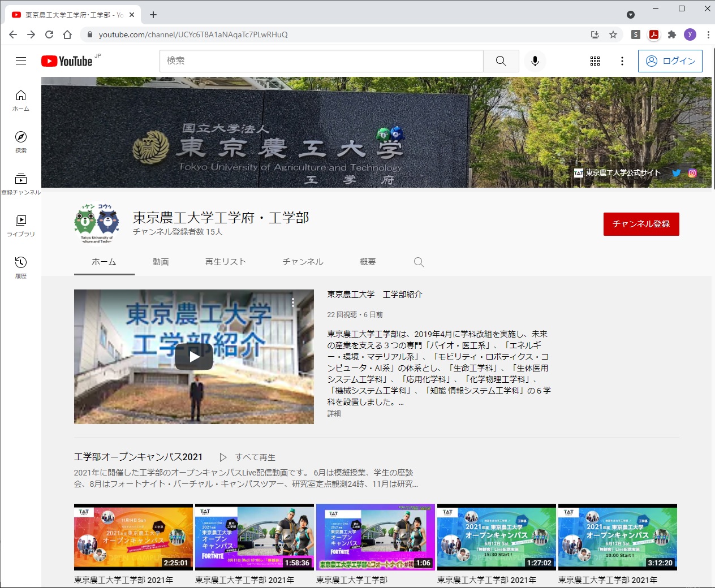Click browser back arrow
715x588 pixels.
[x=13, y=34]
